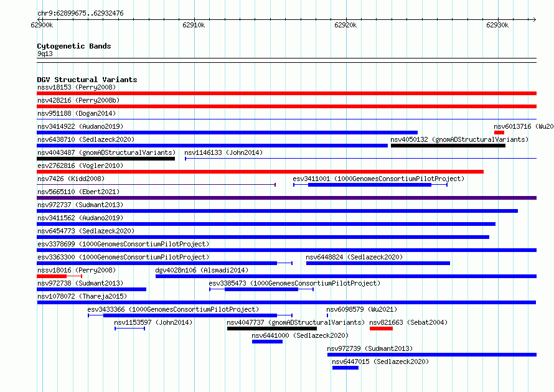Click the blue nsv6447015 variant bar
The image size is (554, 392).
coord(345,368)
